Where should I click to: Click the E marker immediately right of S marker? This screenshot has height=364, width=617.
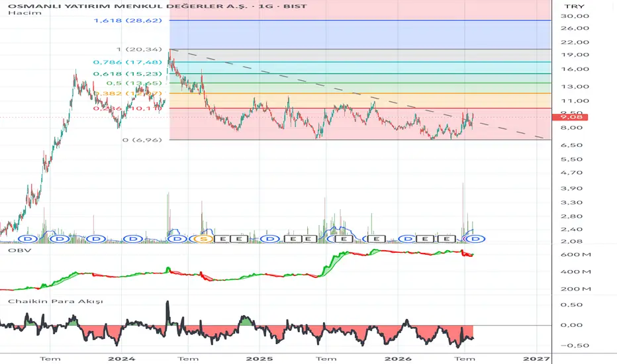[222, 239]
